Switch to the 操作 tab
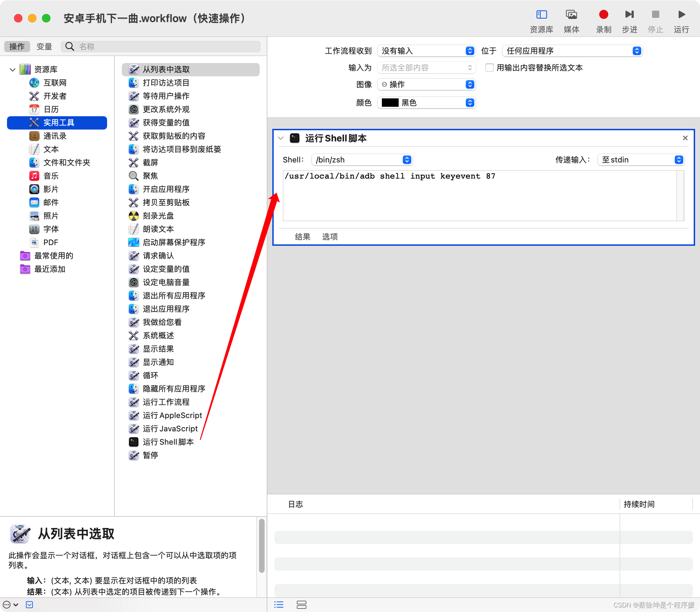Screen dimensions: 700x612 pos(17,47)
